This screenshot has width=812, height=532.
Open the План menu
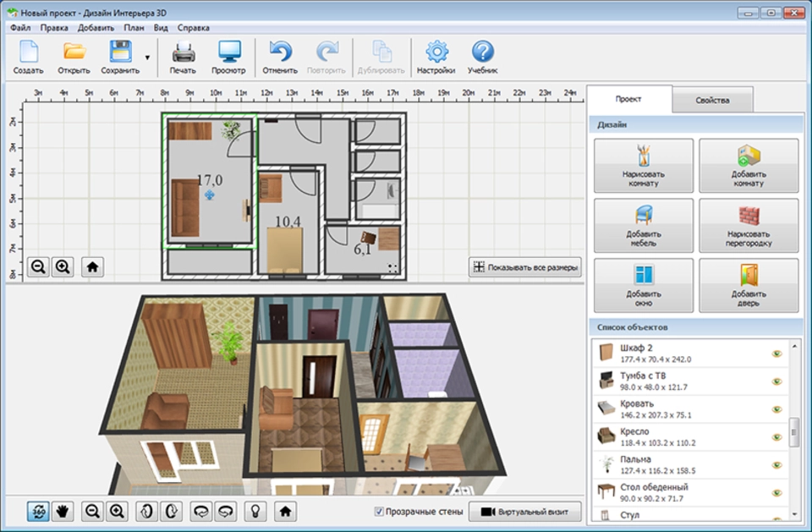pyautogui.click(x=134, y=28)
